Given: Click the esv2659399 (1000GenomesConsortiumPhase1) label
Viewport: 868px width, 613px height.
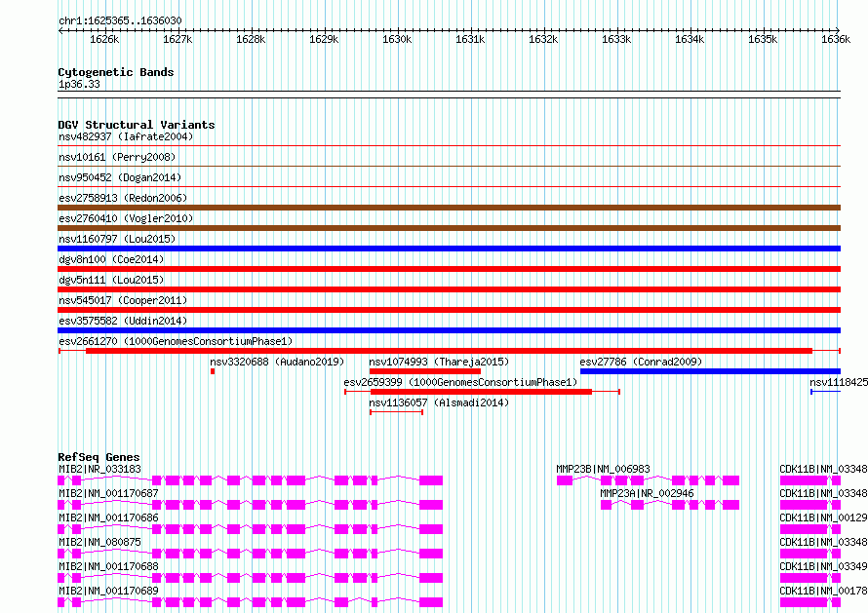Looking at the screenshot, I should pyautogui.click(x=460, y=382).
